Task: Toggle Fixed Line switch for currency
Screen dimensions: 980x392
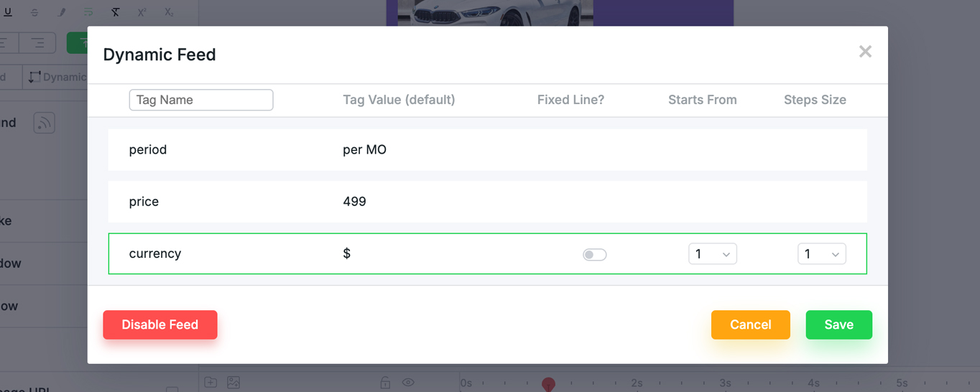Action: [594, 254]
